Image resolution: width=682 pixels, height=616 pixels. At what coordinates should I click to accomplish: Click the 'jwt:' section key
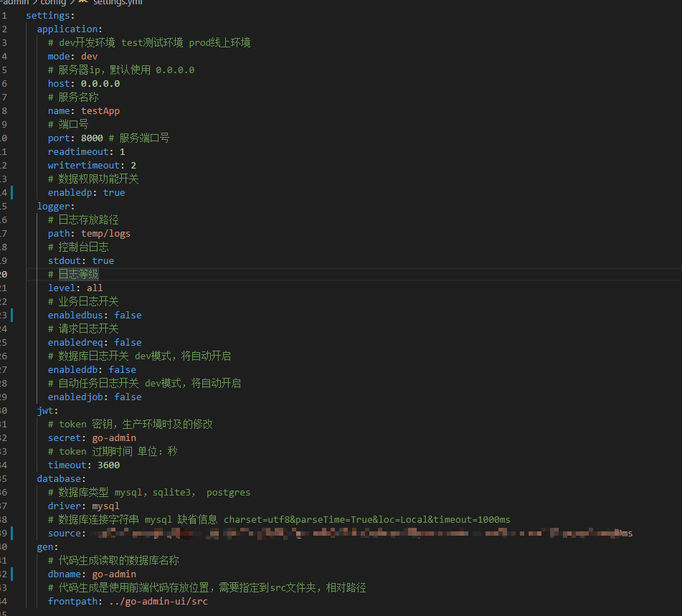pos(47,411)
